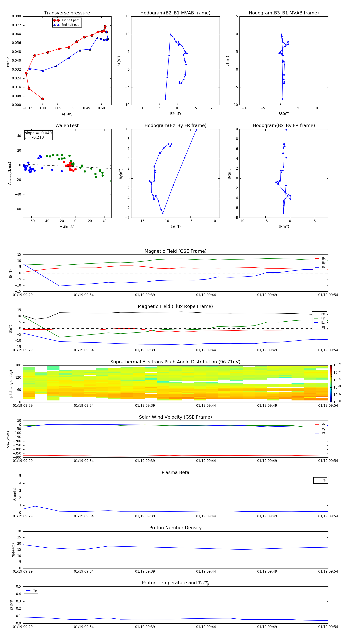Click the 'Vz' legend entry in velocity plot

(320, 433)
